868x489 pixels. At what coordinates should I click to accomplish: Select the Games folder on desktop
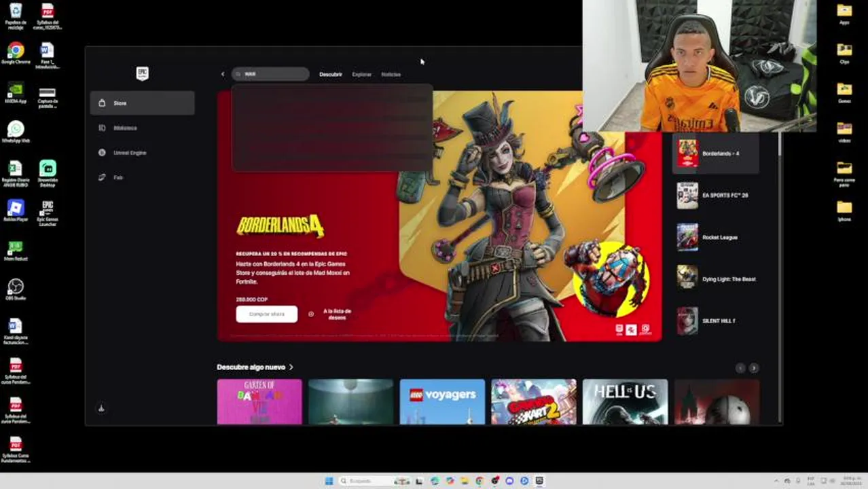844,93
